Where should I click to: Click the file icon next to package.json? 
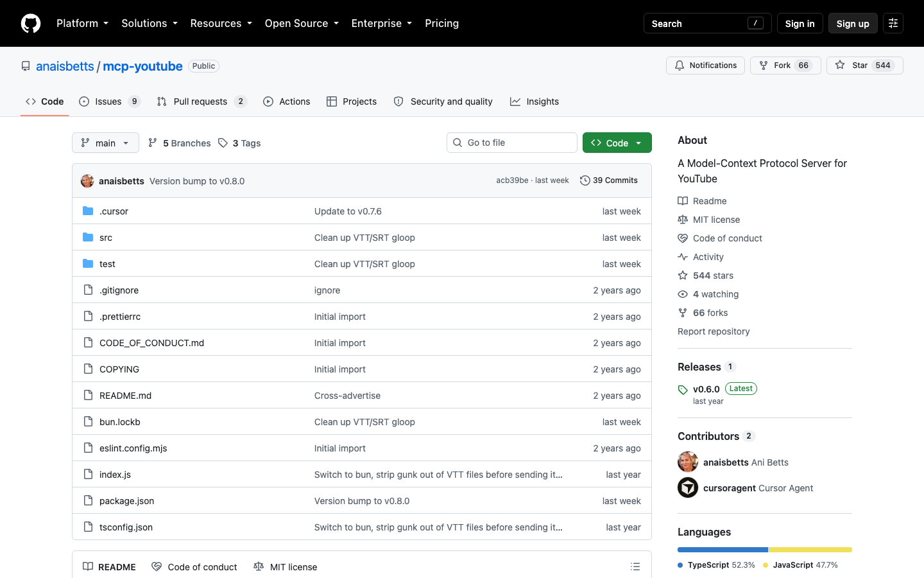[x=88, y=501]
